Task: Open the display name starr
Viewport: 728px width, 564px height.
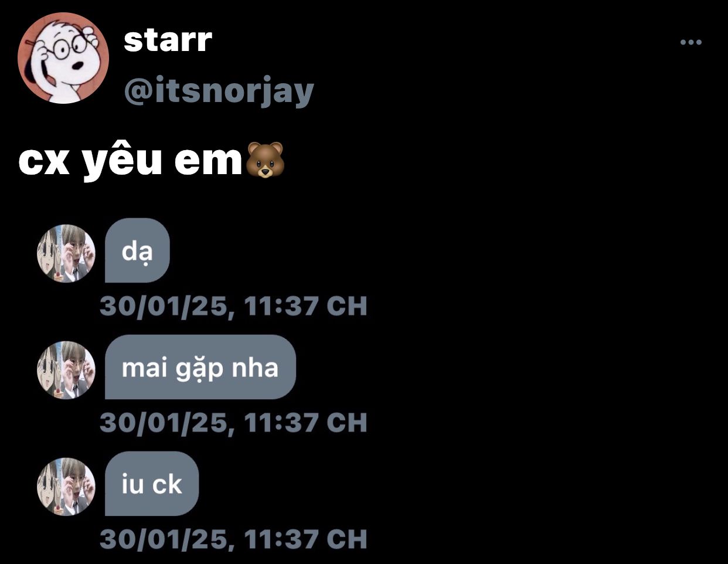Action: pyautogui.click(x=168, y=40)
